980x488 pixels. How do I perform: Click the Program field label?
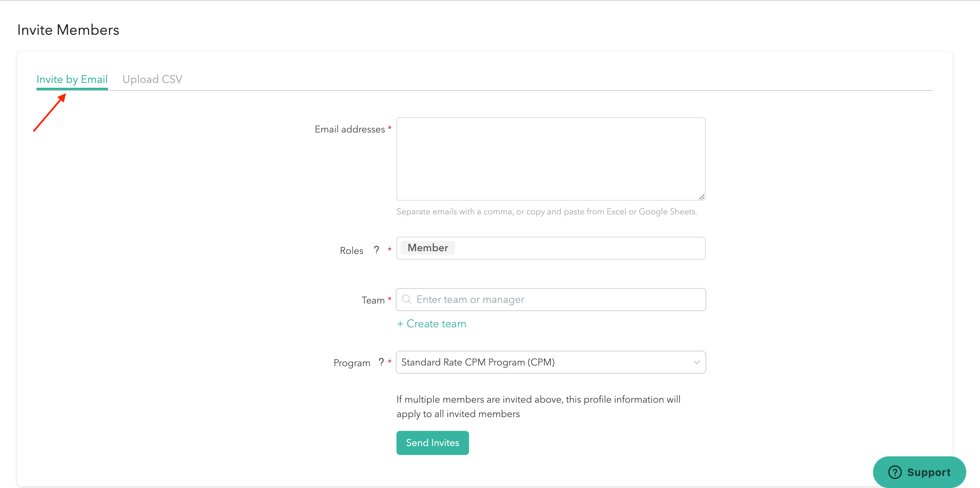[x=351, y=363]
